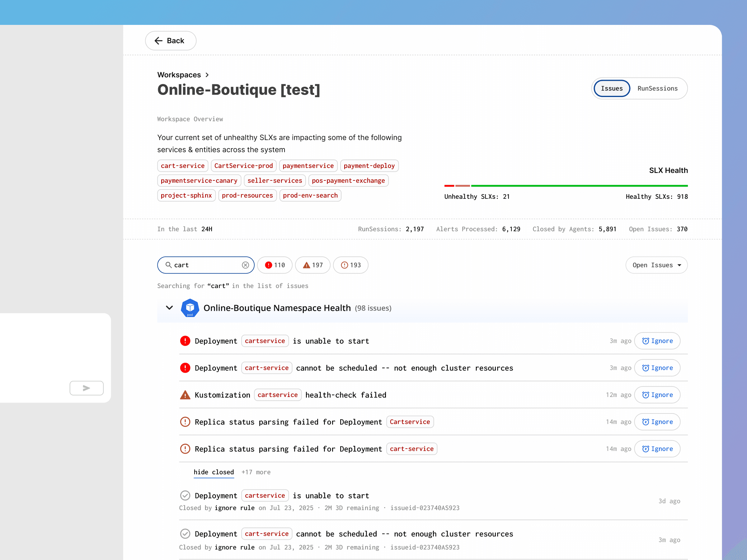The height and width of the screenshot is (560, 747).
Task: Click closed checkmark icon on cartservice issue
Action: (185, 495)
